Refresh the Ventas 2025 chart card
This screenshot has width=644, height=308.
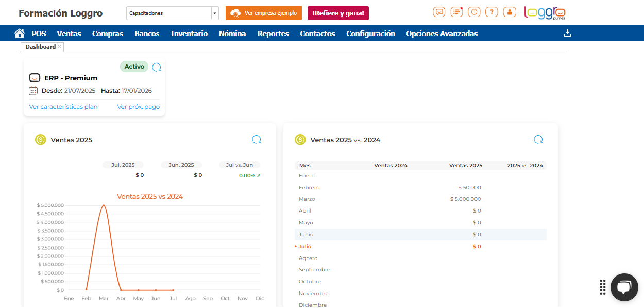[257, 139]
